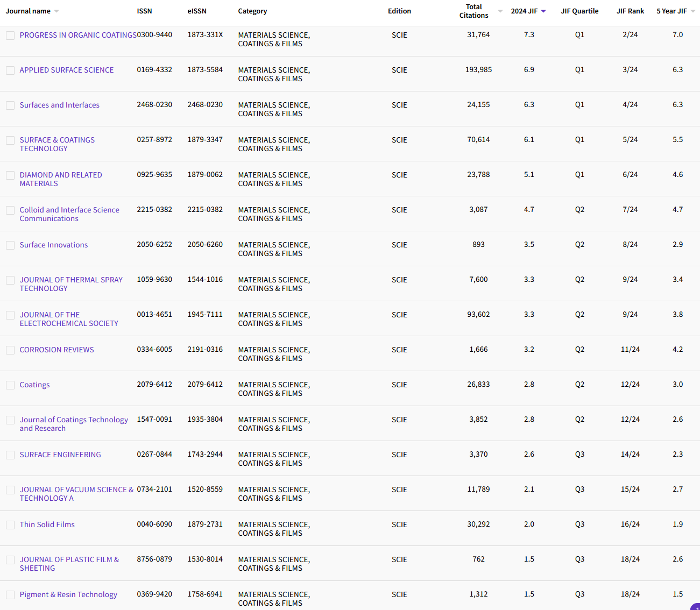Screen dimensions: 700x610
Task: Click the Edition column header
Action: click(x=399, y=11)
